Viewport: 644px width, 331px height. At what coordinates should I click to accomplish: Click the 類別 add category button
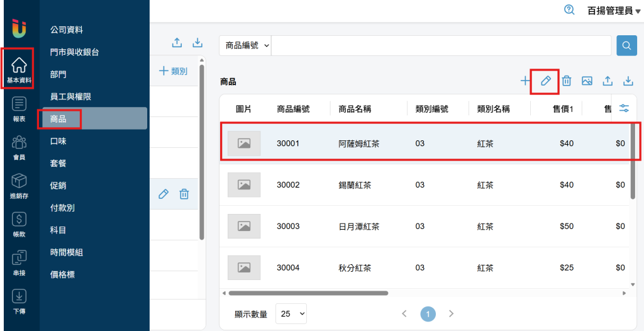(x=173, y=71)
